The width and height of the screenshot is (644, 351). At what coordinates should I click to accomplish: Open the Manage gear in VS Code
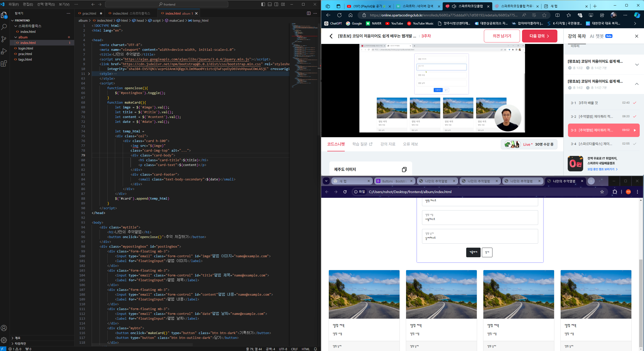coord(4,340)
